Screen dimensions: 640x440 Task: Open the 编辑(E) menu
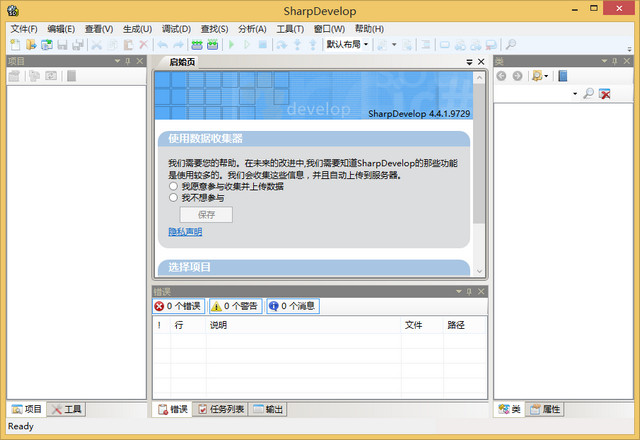[61, 29]
